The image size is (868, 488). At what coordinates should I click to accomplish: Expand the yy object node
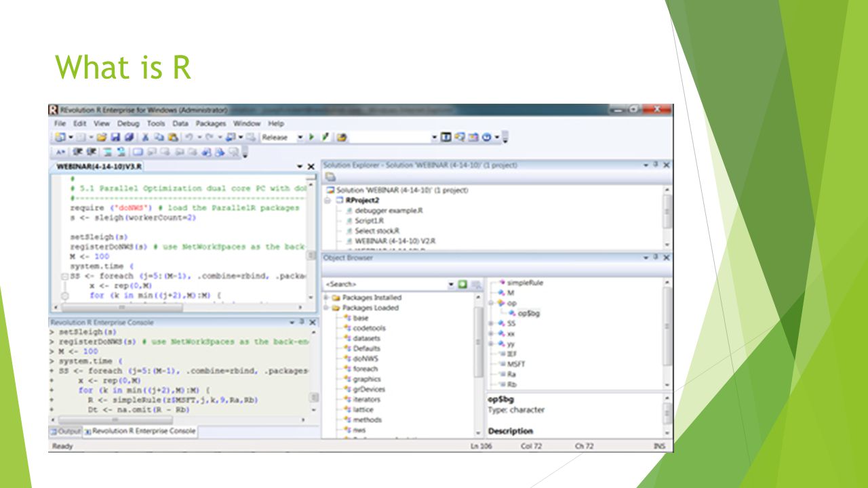491,344
